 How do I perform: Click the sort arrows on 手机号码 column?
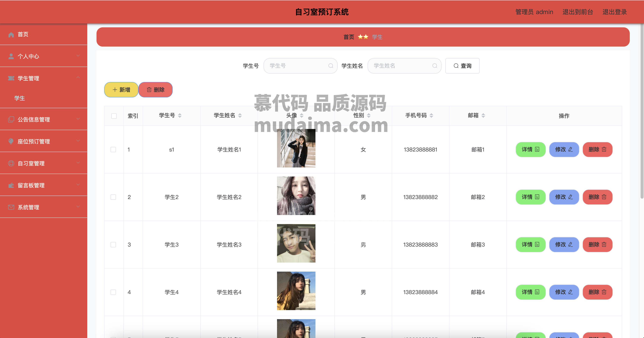pyautogui.click(x=432, y=115)
